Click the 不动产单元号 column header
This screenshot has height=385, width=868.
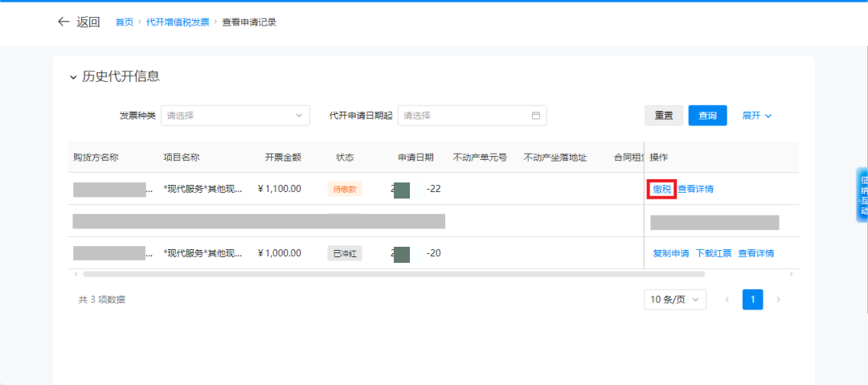pos(480,158)
